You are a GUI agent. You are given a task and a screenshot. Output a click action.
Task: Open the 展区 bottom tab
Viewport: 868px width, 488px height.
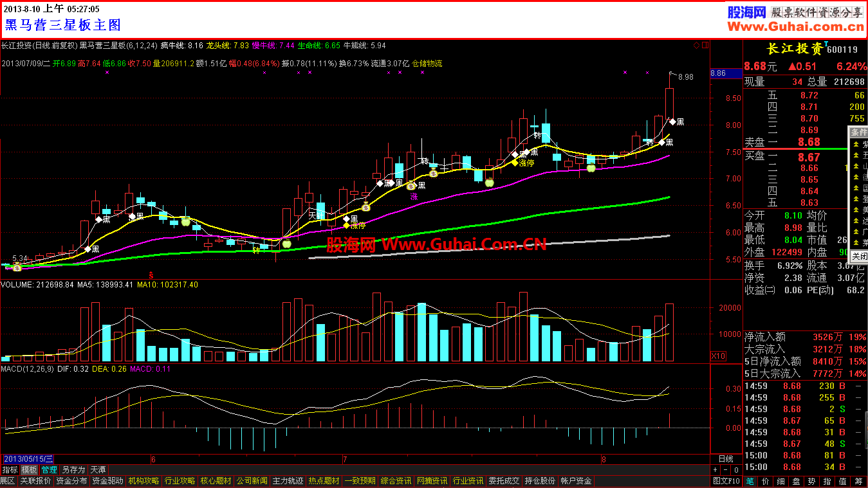point(8,481)
